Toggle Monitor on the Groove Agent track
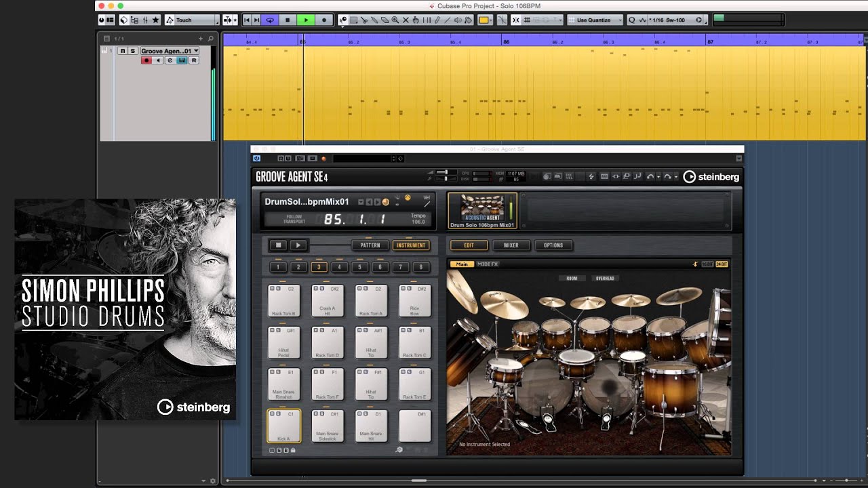Image resolution: width=868 pixels, height=488 pixels. pyautogui.click(x=158, y=60)
